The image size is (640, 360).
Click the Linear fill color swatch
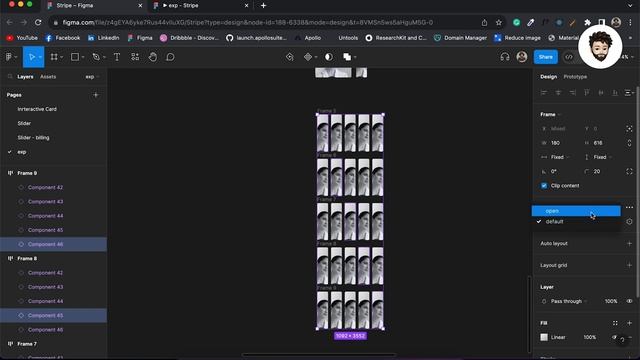click(x=544, y=337)
